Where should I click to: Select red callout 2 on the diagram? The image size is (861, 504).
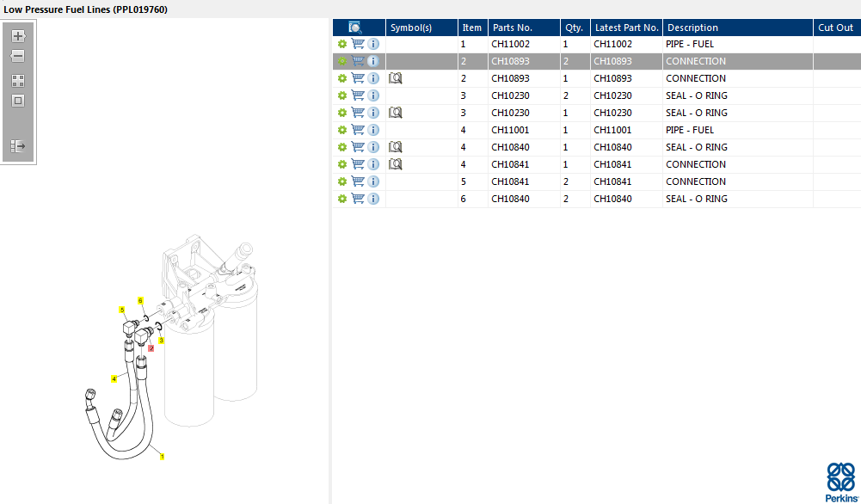coord(151,348)
